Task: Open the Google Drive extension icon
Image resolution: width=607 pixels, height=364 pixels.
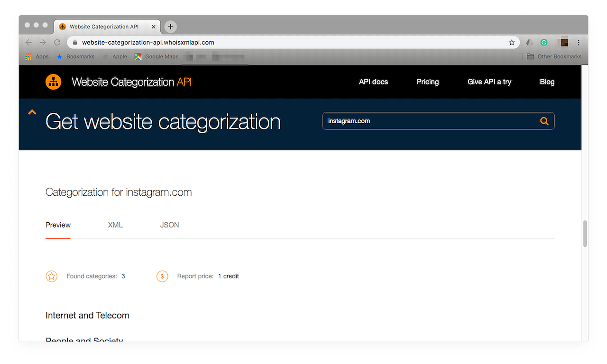Action: pos(530,43)
